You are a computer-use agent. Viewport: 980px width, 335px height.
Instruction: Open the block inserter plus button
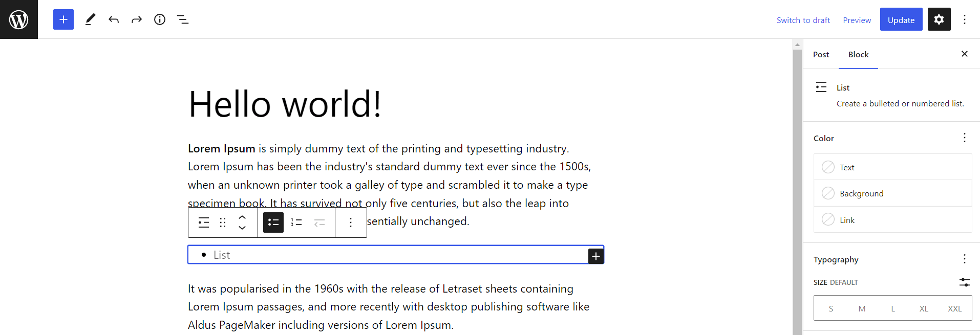pyautogui.click(x=63, y=19)
